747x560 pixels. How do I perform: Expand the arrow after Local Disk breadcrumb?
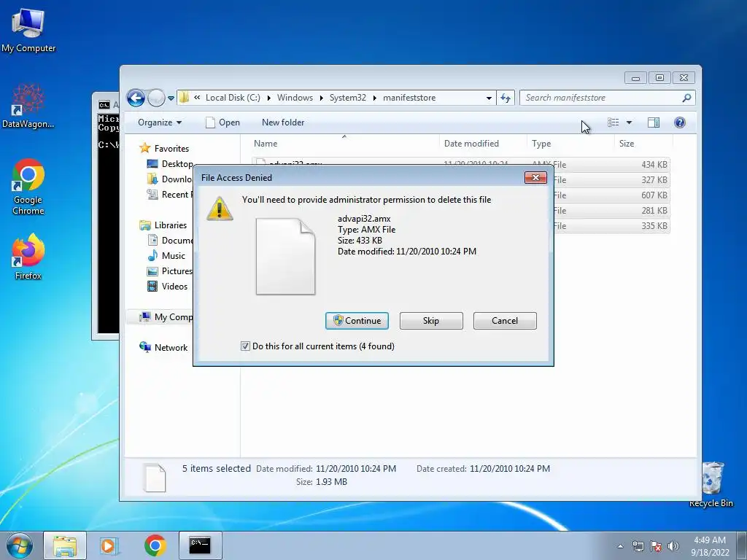(268, 98)
